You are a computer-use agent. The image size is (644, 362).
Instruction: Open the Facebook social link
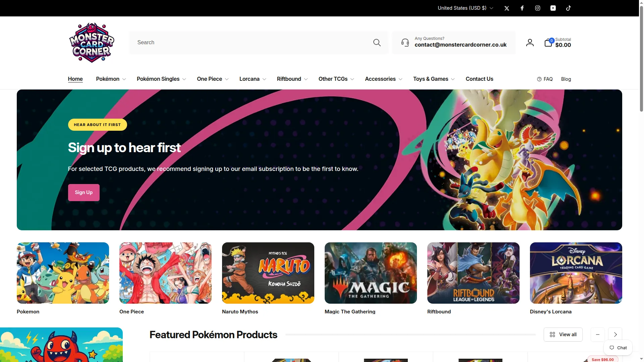[x=522, y=8]
